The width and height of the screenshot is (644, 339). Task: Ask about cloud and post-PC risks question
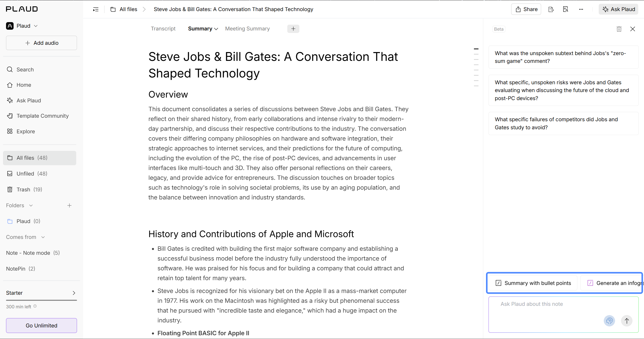(x=563, y=90)
